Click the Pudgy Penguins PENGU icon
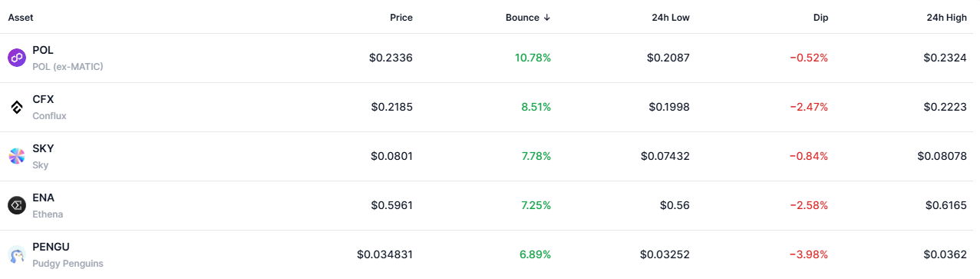 click(17, 254)
